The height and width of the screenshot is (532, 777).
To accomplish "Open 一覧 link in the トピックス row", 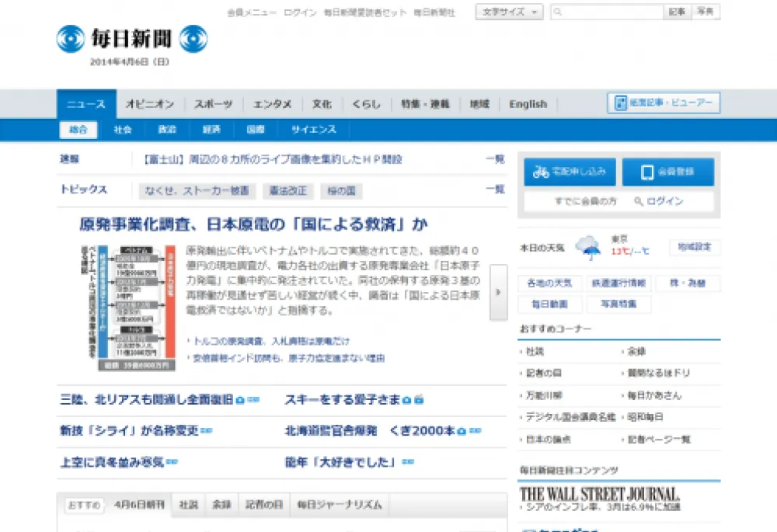I will pyautogui.click(x=495, y=190).
